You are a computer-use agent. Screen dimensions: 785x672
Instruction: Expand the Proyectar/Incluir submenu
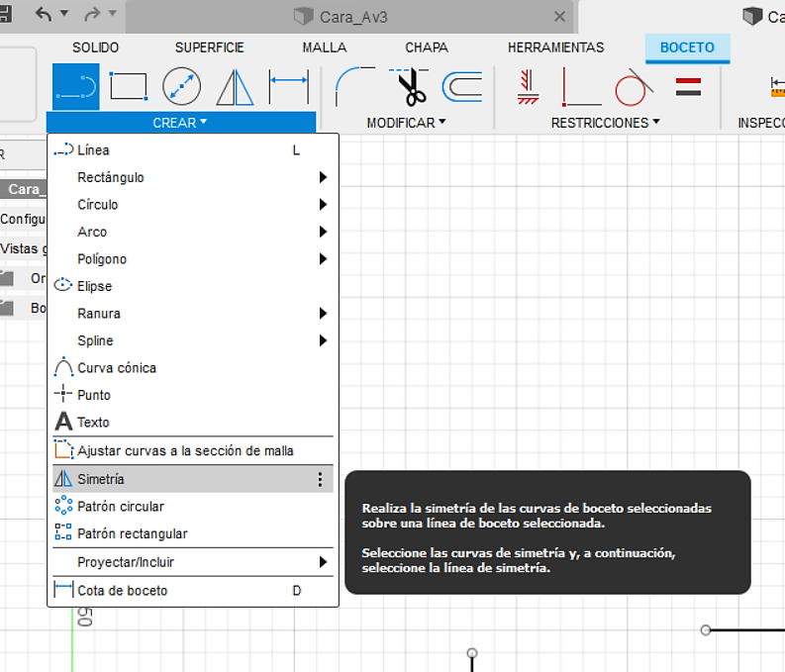point(193,562)
